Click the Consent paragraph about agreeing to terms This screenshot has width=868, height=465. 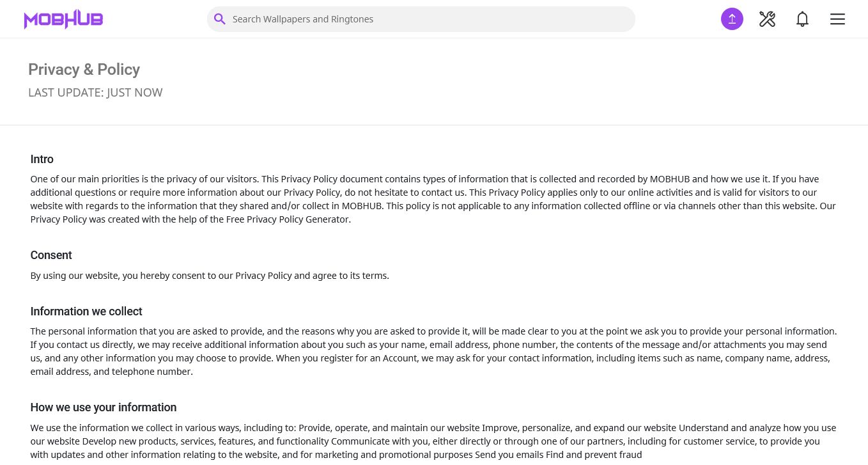tap(210, 276)
